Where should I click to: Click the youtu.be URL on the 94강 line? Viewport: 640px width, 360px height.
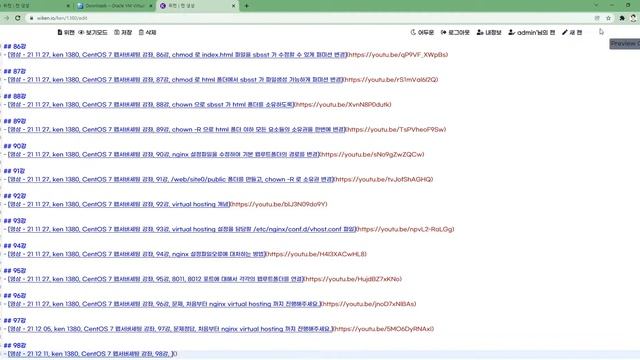pyautogui.click(x=316, y=254)
